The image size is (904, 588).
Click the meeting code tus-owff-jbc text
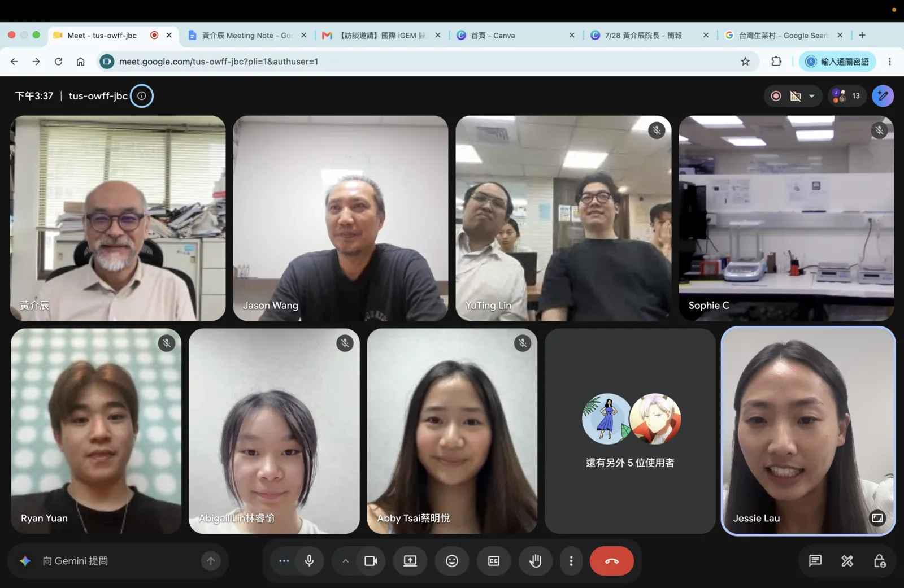pos(98,96)
